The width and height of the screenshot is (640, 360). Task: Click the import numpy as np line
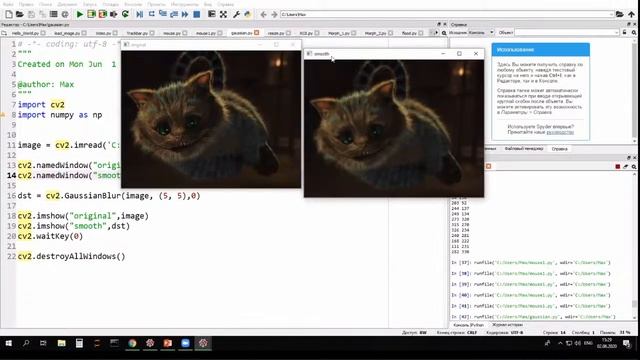(60, 115)
